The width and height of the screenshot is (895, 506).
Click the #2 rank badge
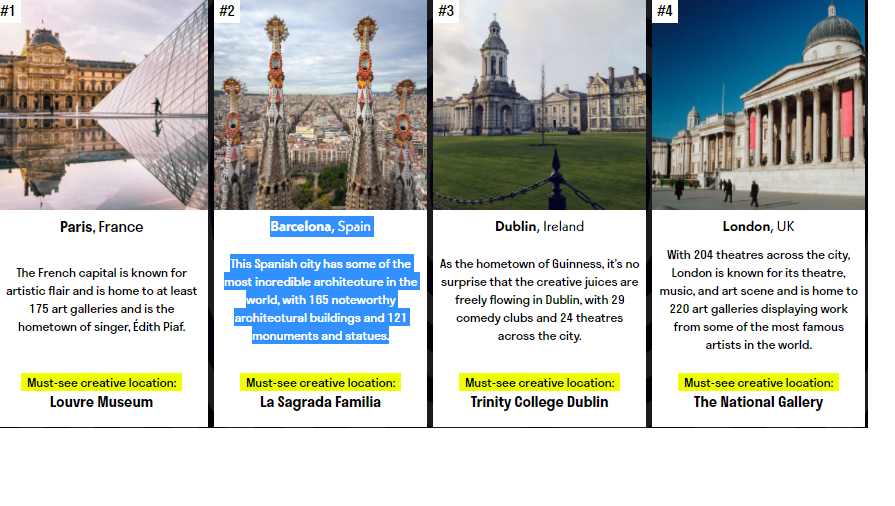[x=227, y=11]
